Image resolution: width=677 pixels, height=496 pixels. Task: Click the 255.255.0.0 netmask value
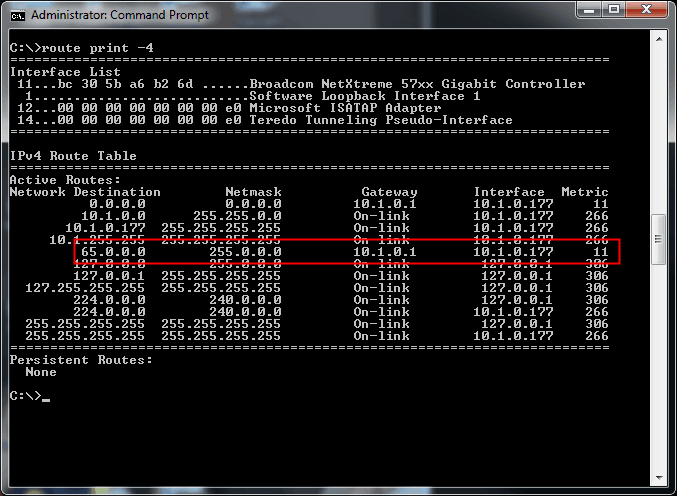click(x=237, y=216)
